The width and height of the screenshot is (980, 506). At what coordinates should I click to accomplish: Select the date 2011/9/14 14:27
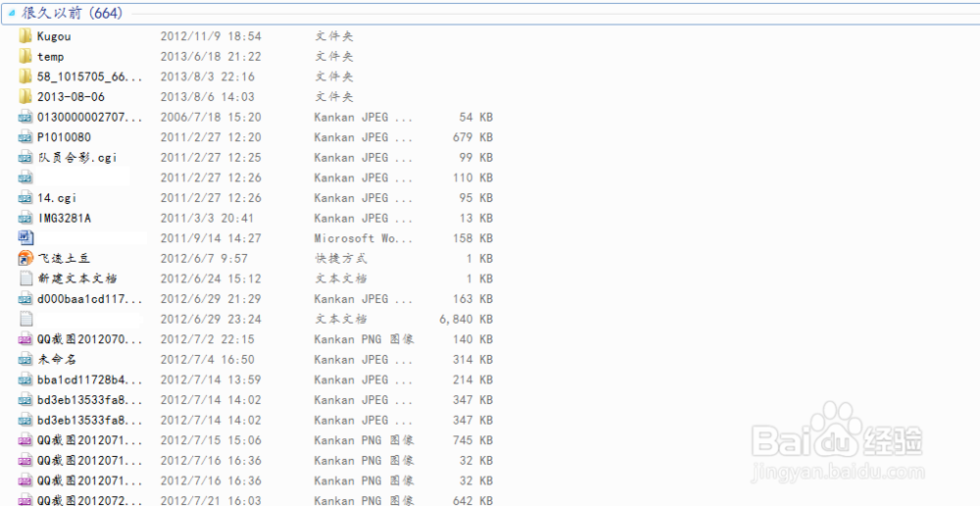(x=211, y=237)
